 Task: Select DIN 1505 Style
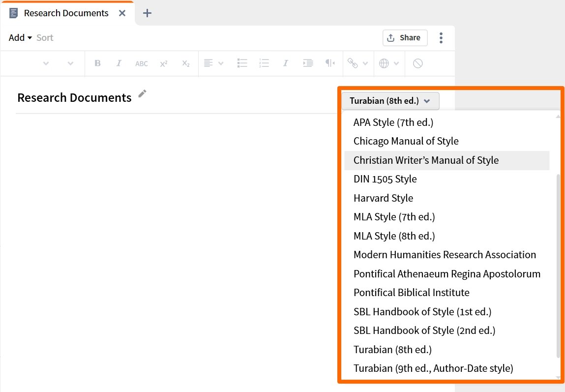click(447, 179)
